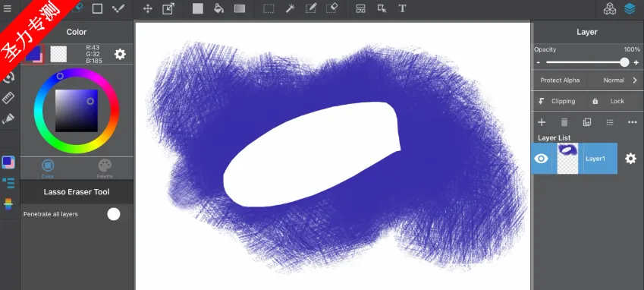644x290 pixels.
Task: Pick a shade in saturation square
Action: tap(77, 111)
